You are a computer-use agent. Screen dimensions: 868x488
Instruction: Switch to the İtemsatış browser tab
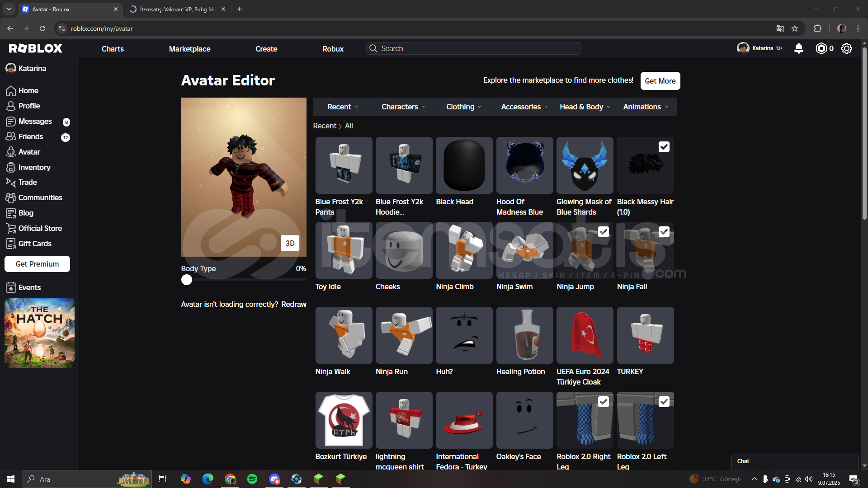pyautogui.click(x=177, y=9)
